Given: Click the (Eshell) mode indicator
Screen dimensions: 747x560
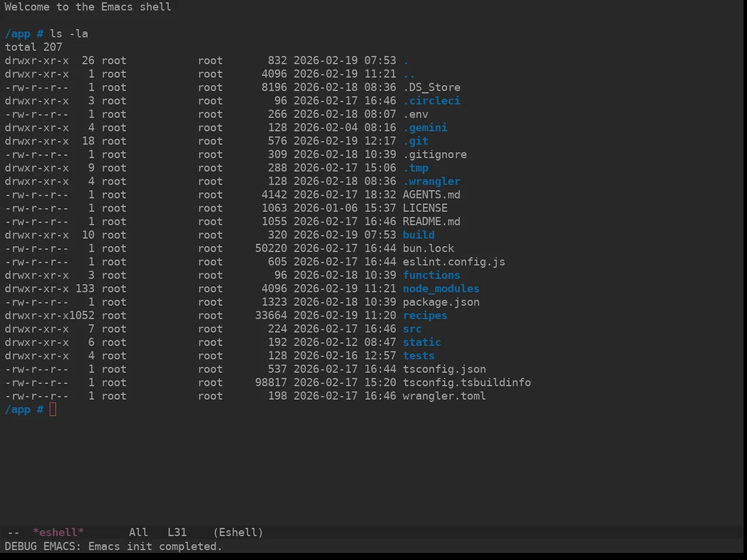Looking at the screenshot, I should (x=238, y=532).
